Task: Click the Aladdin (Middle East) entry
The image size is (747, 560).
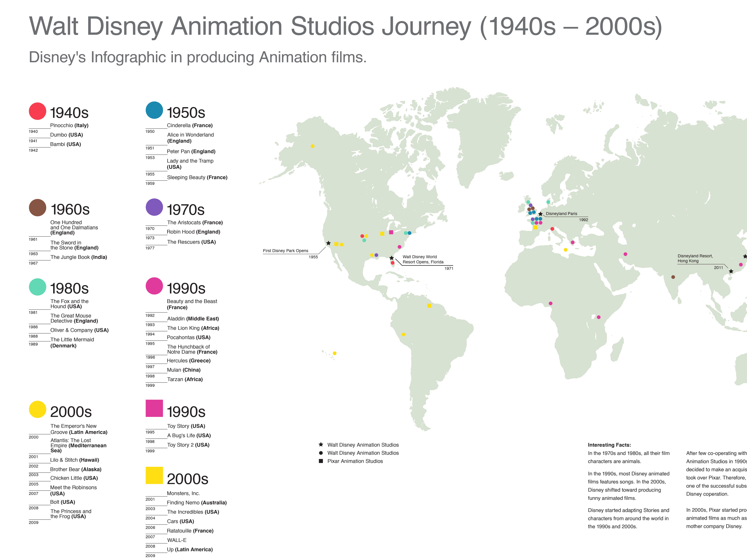Action: [x=193, y=319]
